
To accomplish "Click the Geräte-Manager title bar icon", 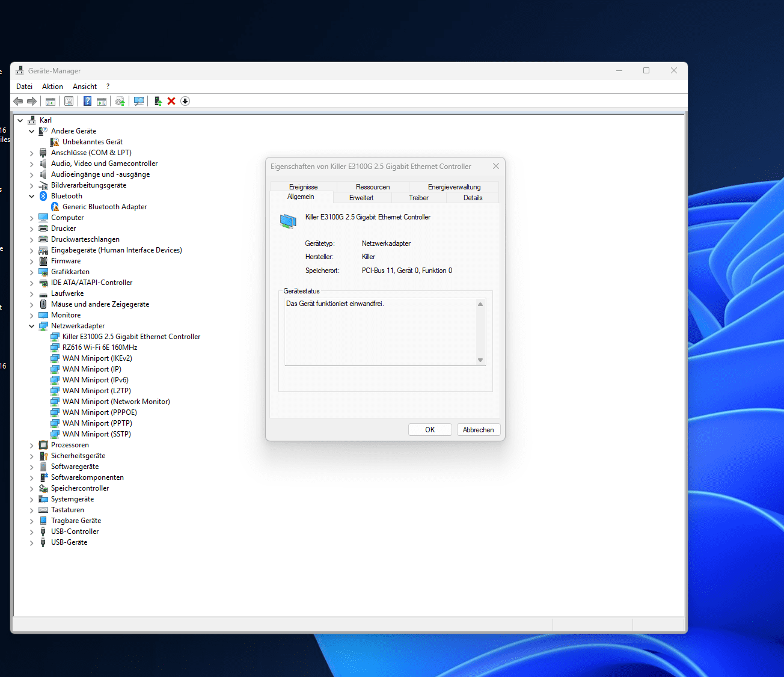I will click(20, 70).
